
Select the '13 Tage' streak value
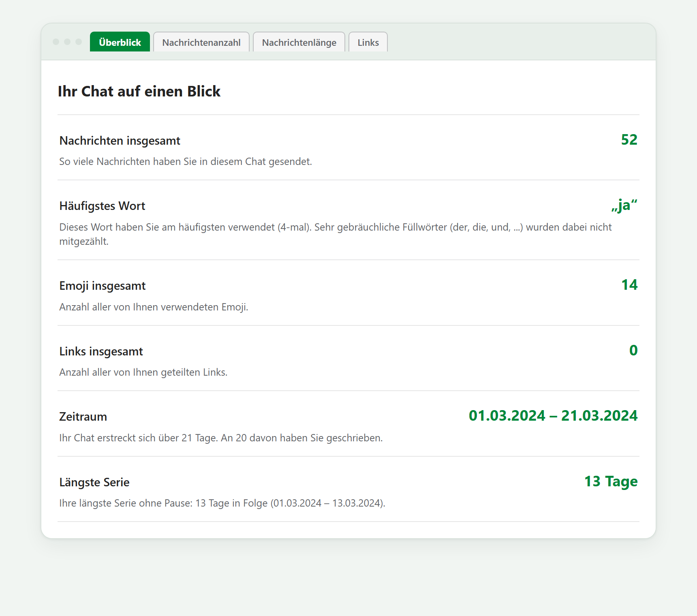(611, 481)
